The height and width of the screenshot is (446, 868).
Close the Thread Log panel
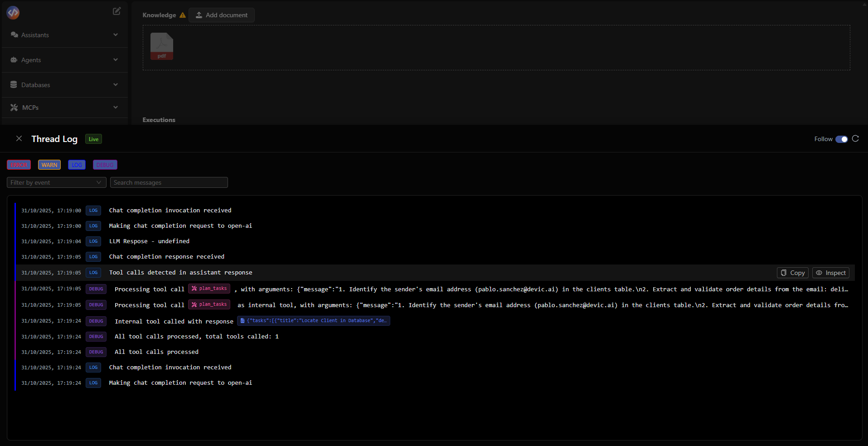pos(19,138)
